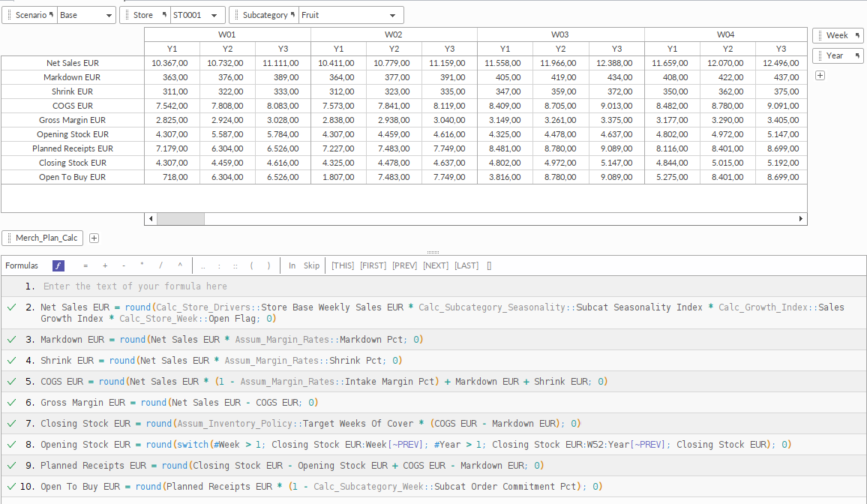Insert the multiply asterisk operator
The image size is (867, 504).
coord(142,265)
